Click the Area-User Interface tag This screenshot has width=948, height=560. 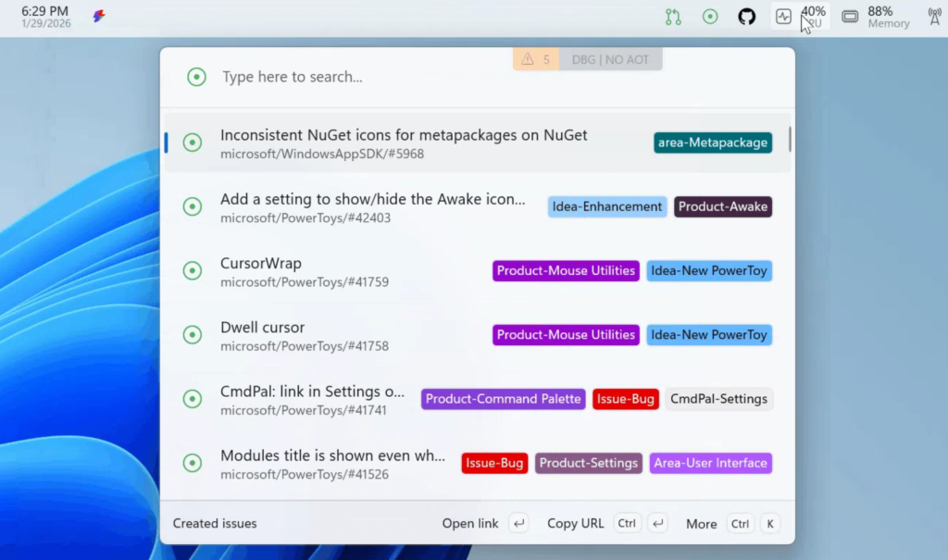[710, 463]
